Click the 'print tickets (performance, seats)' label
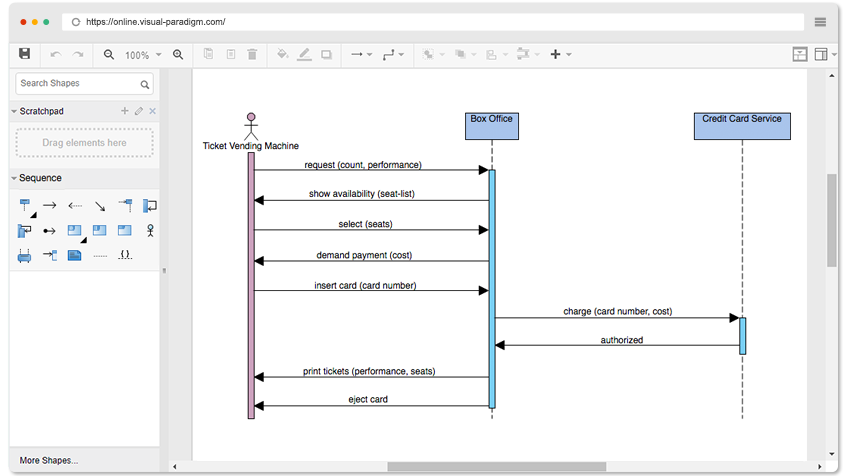 [369, 372]
